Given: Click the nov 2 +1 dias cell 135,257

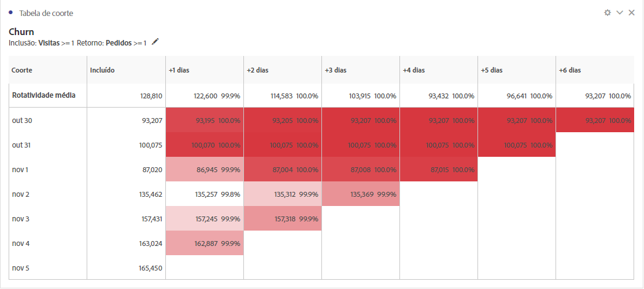Looking at the screenshot, I should tap(205, 194).
